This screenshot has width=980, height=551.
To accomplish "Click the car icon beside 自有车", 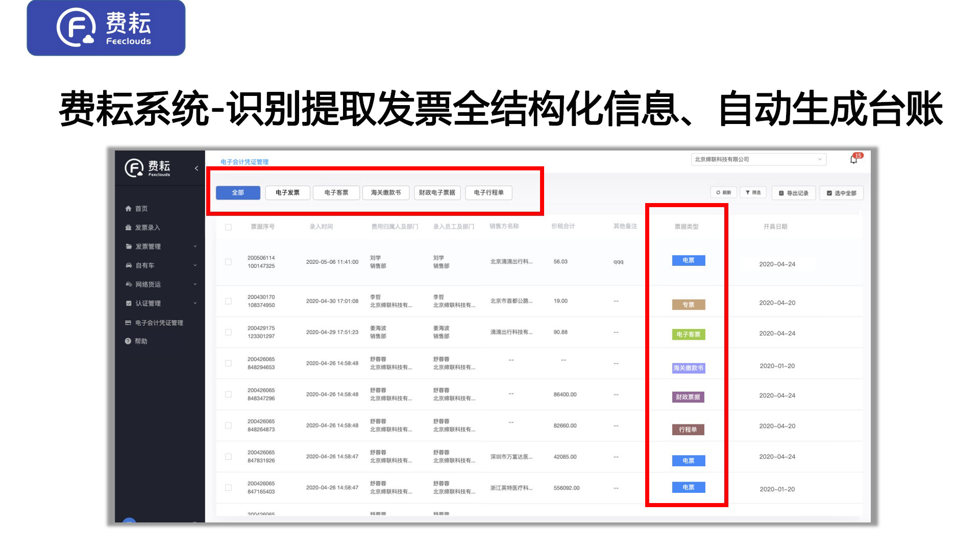I will click(x=129, y=265).
